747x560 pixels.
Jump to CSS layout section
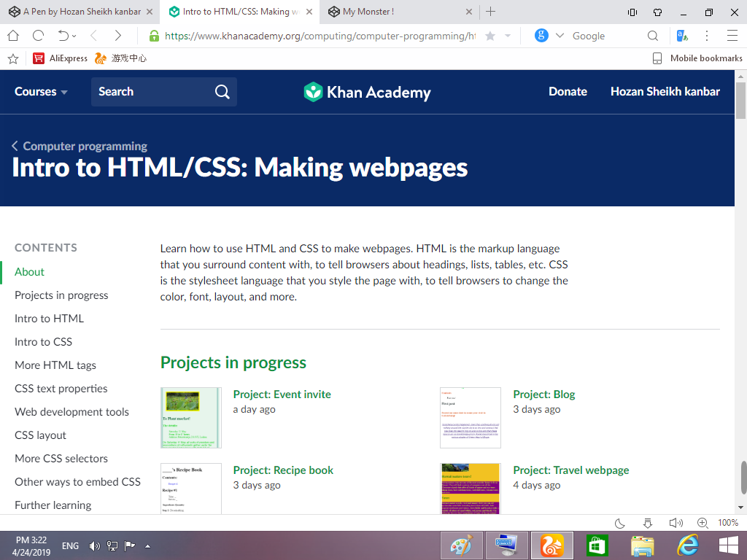41,435
